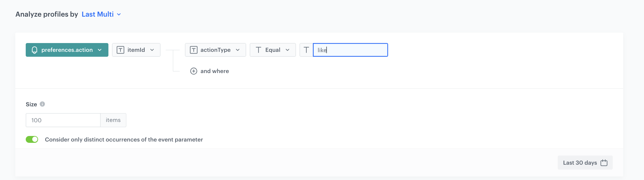The image size is (644, 180).
Task: Add a condition with and where
Action: pos(215,71)
